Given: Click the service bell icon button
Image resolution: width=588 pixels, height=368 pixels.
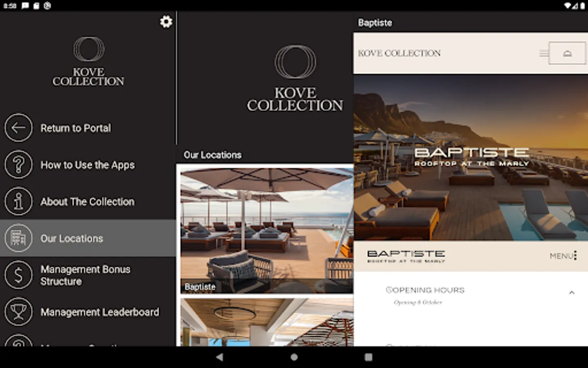Looking at the screenshot, I should (x=567, y=53).
